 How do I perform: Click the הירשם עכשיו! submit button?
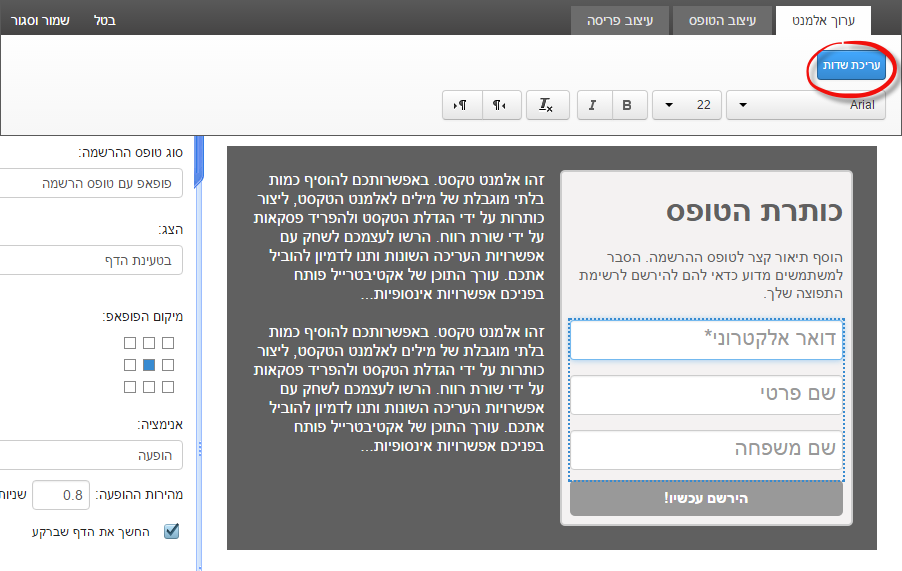(x=706, y=499)
